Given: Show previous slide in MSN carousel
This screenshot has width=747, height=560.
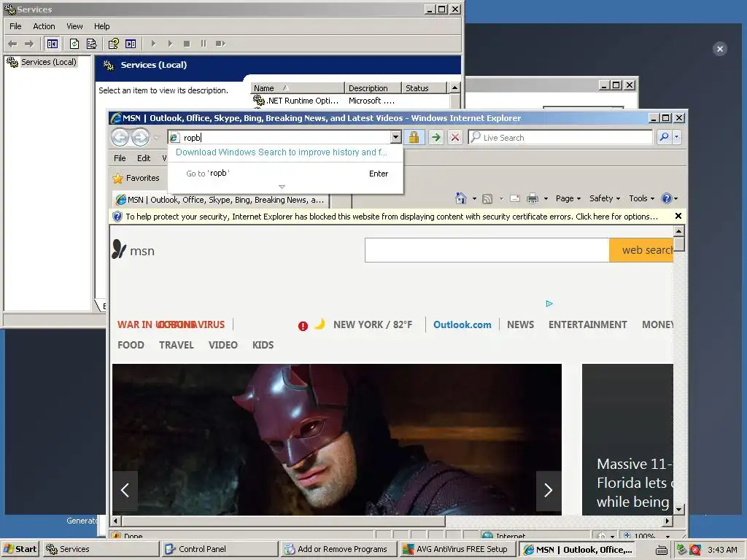Looking at the screenshot, I should (125, 490).
